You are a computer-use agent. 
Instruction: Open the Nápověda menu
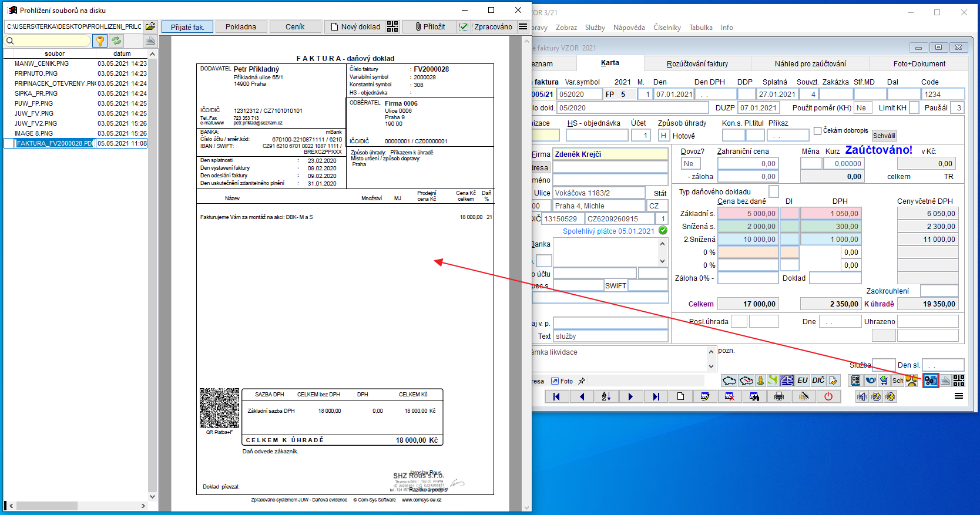coord(629,28)
